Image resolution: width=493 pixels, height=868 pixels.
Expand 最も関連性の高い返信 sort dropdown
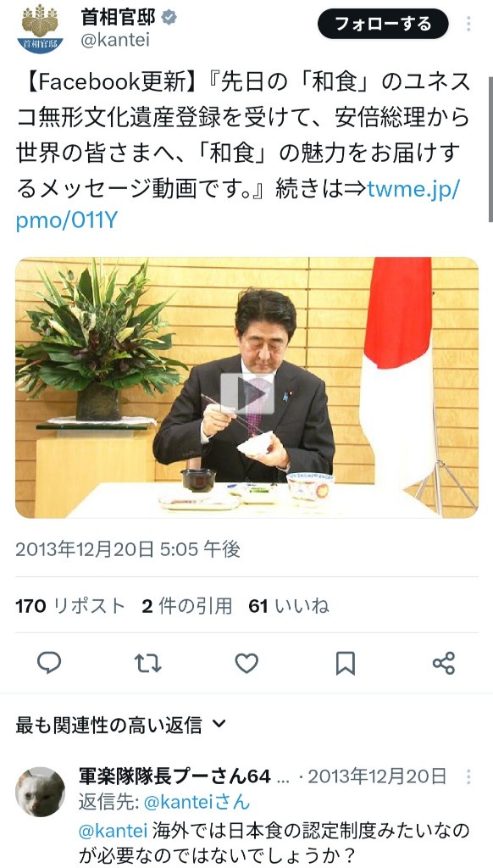click(x=120, y=725)
